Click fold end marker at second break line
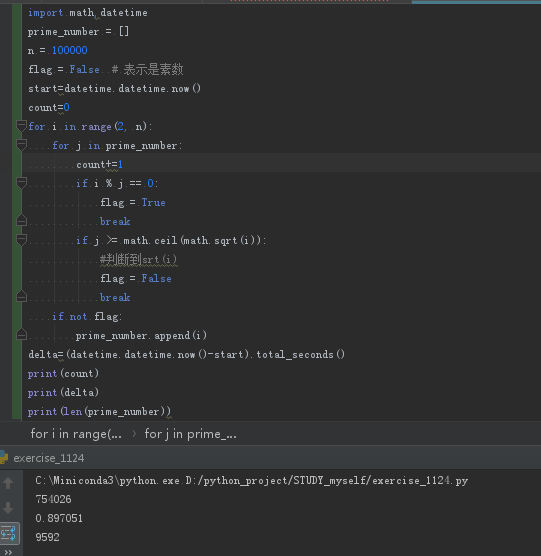This screenshot has width=541, height=556. click(21, 296)
